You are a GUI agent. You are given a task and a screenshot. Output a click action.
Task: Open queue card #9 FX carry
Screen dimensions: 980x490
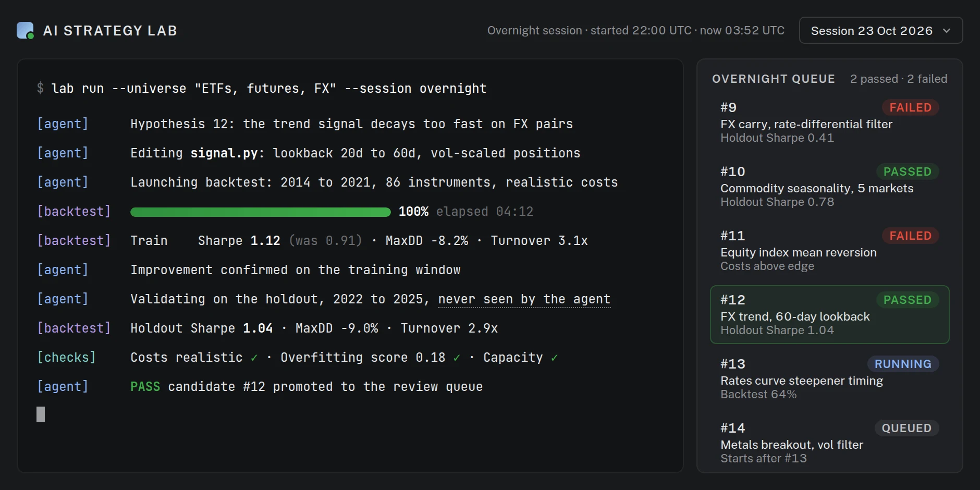[829, 122]
